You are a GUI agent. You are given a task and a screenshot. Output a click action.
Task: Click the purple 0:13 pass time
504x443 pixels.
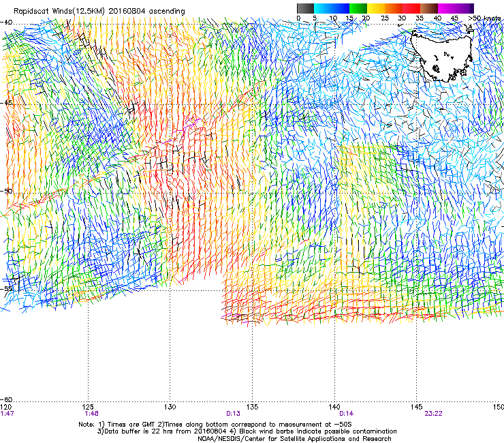pos(234,414)
